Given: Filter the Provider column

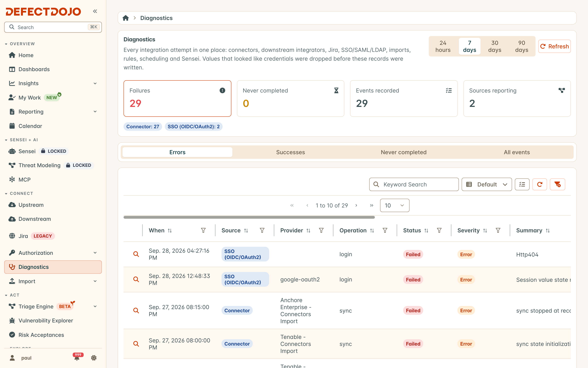Looking at the screenshot, I should pos(321,230).
